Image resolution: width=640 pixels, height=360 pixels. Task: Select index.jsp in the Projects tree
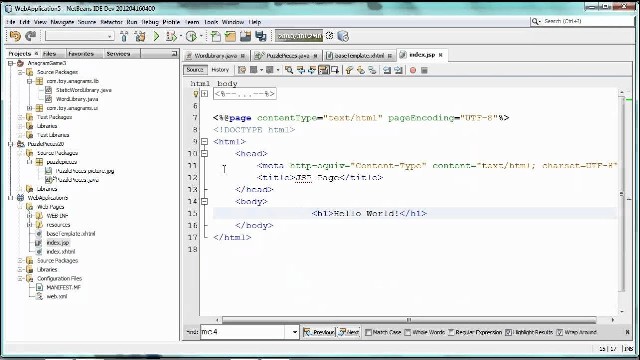(x=58, y=243)
